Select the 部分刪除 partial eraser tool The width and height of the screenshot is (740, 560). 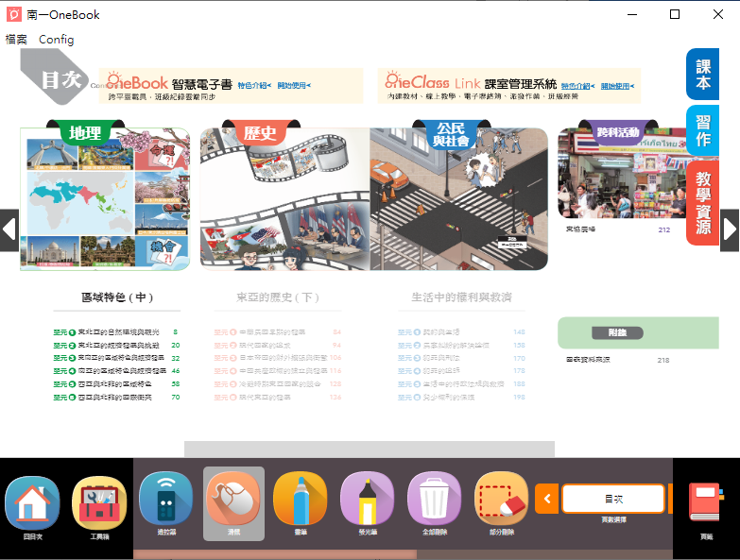[502, 499]
